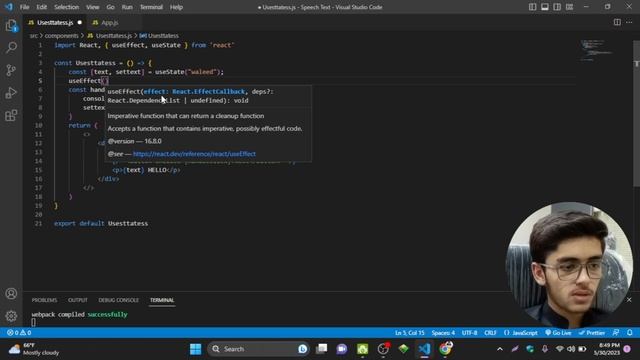Toggle primary side bar layout icon
The height and width of the screenshot is (360, 640).
(x=532, y=7)
